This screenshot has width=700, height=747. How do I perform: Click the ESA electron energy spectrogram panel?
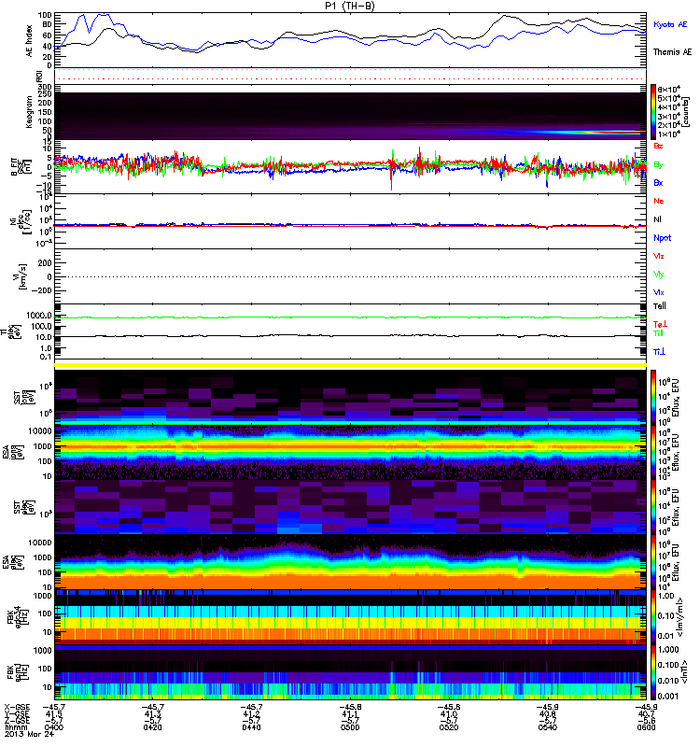tap(351, 562)
